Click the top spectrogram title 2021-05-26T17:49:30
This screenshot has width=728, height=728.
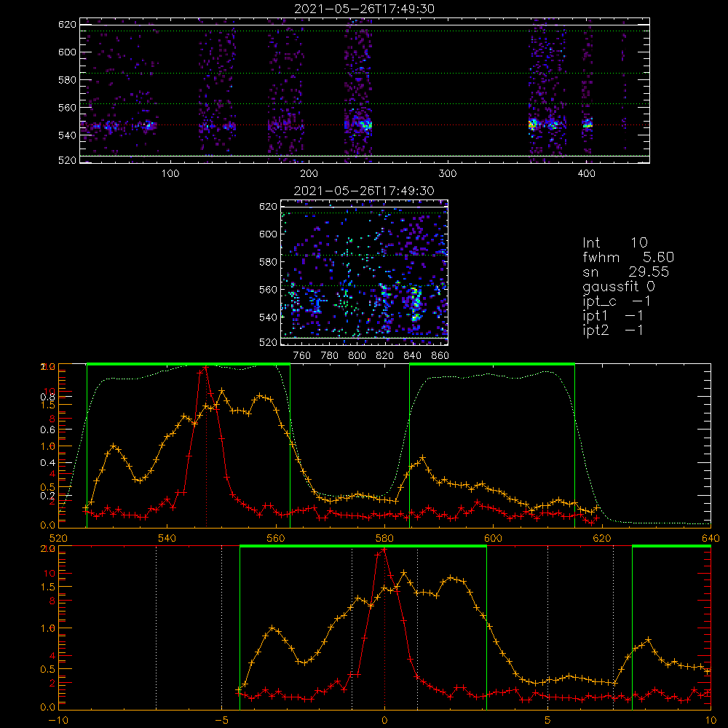365,9
